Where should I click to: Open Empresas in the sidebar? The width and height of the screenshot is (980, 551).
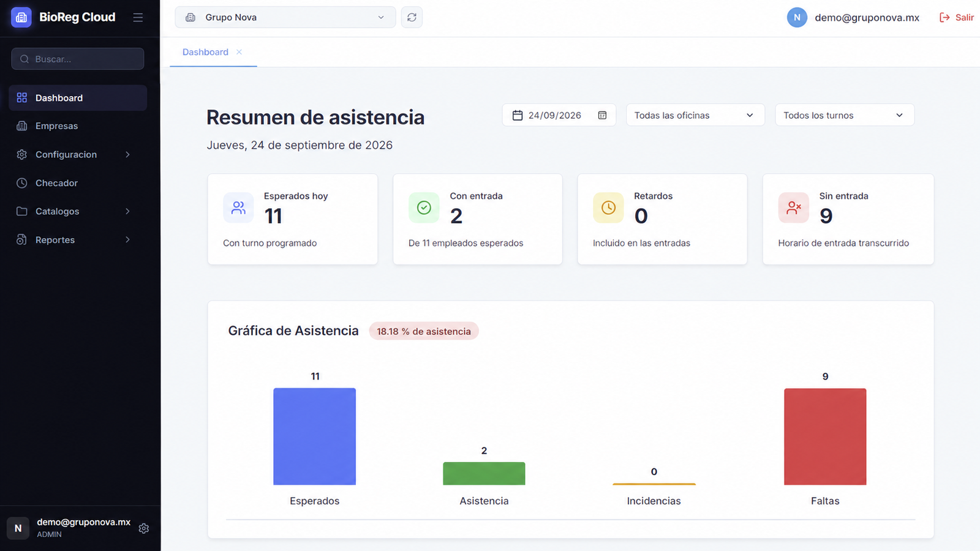(78, 126)
